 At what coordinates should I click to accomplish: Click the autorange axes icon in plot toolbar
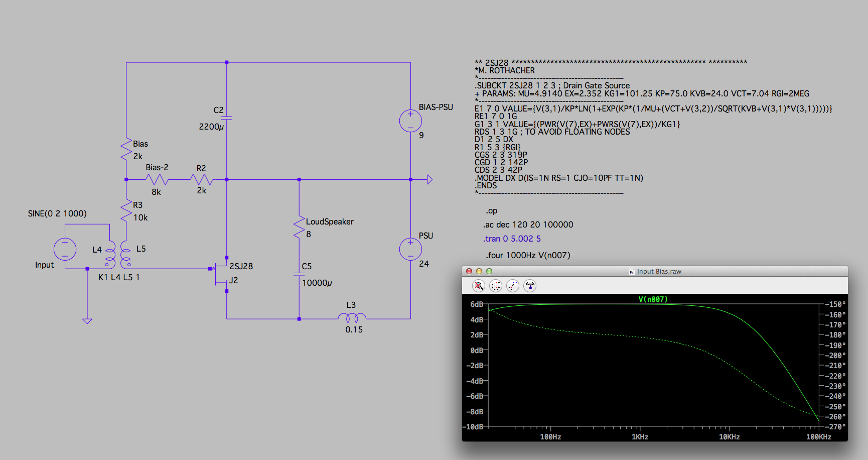click(496, 286)
